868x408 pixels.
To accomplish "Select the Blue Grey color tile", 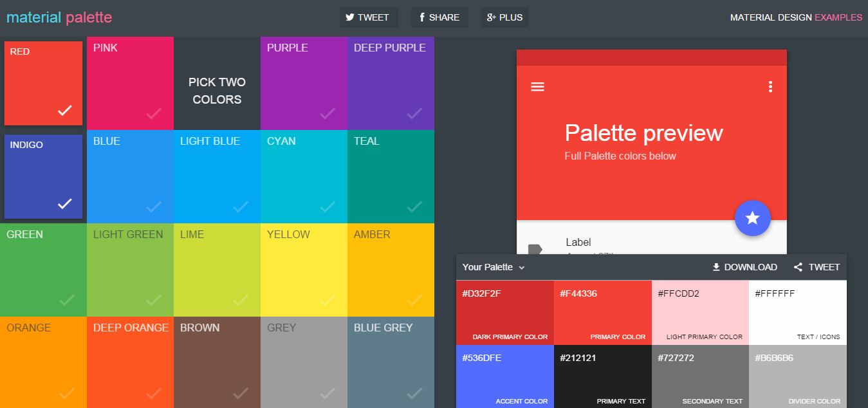I will coord(391,362).
